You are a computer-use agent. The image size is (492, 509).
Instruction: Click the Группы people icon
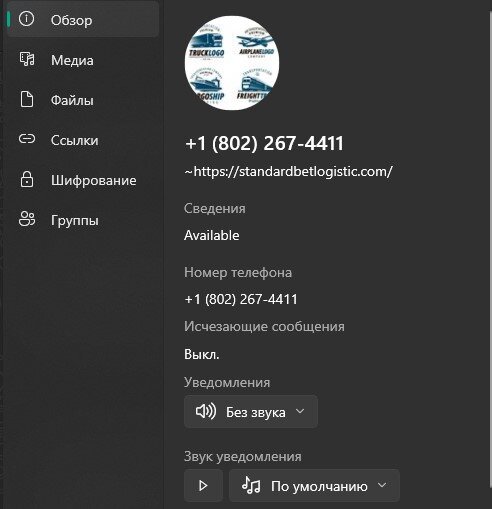[27, 219]
